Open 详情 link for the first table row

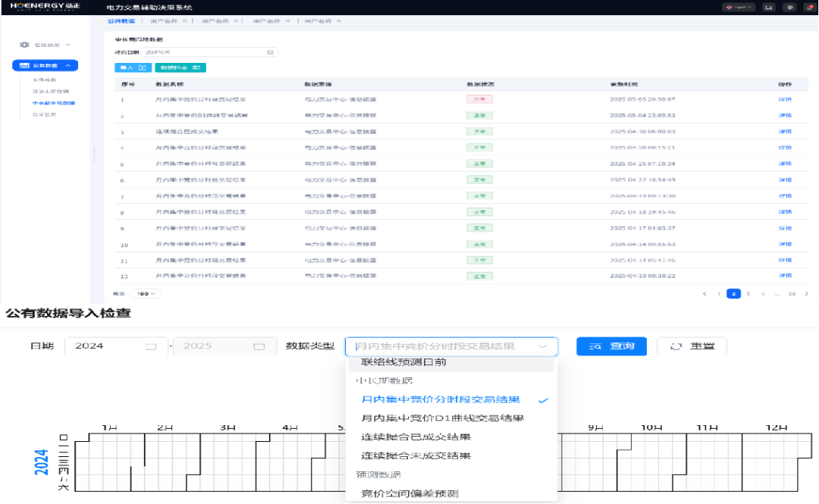point(784,99)
